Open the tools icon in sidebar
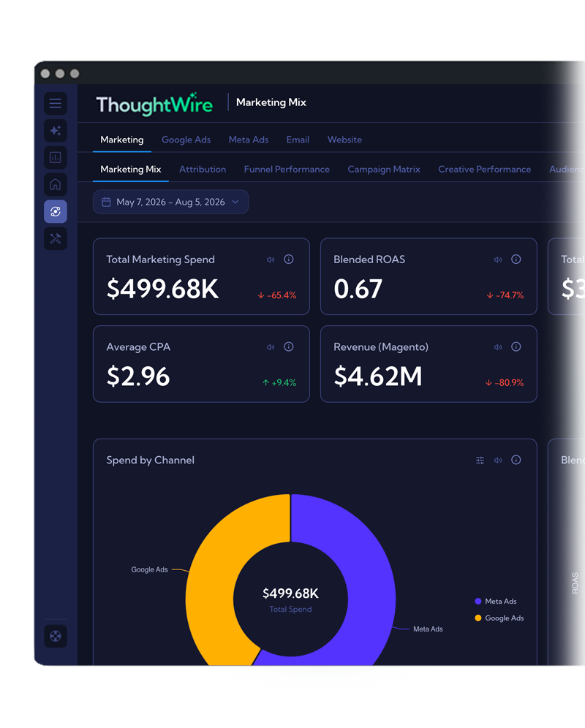585x728 pixels. click(x=56, y=238)
